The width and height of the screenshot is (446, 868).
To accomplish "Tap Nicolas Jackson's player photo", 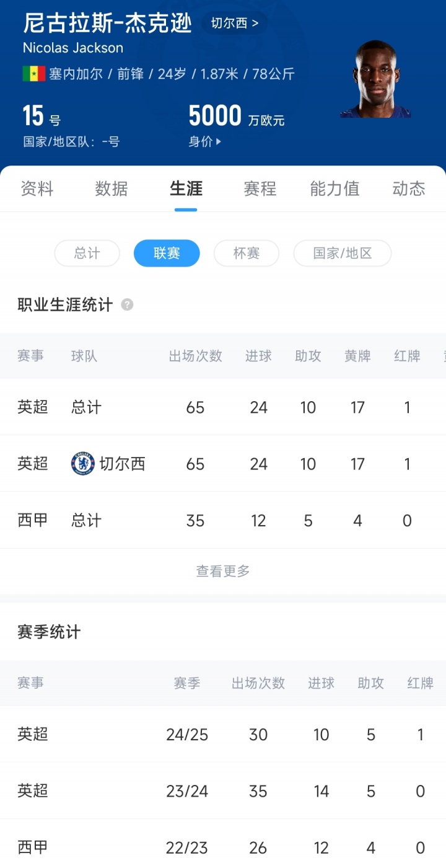I will 375,79.
